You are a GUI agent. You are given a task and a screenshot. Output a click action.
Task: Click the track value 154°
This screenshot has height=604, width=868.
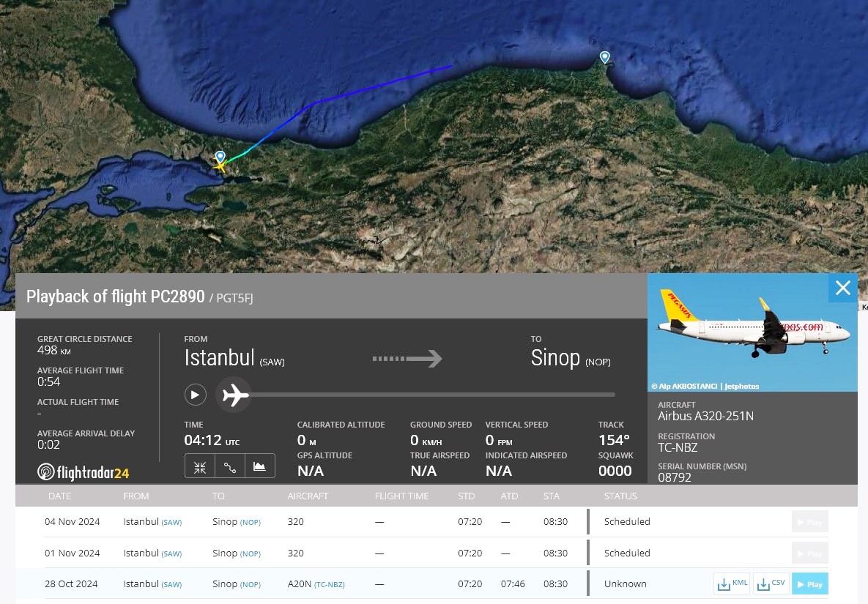(614, 440)
